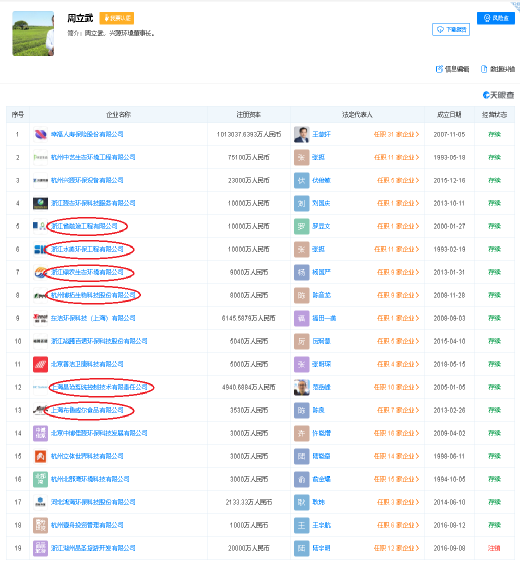This screenshot has width=520, height=562.
Task: Click the date 2000-01-27 cell
Action: pyautogui.click(x=449, y=226)
